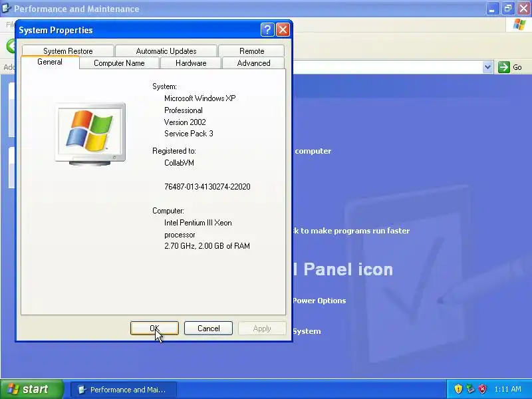Viewport: 532px width, 399px height.
Task: Select the General tab
Action: point(50,62)
